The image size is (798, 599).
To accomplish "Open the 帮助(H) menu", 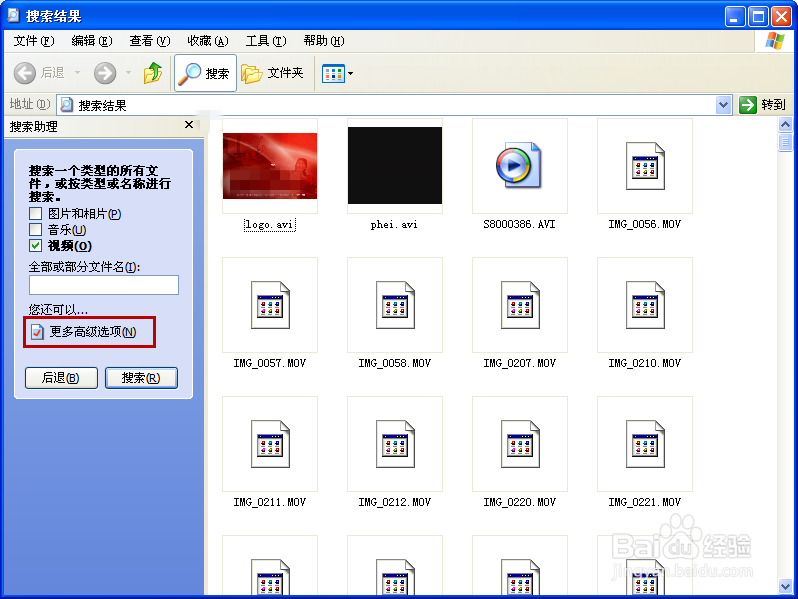I will 324,41.
